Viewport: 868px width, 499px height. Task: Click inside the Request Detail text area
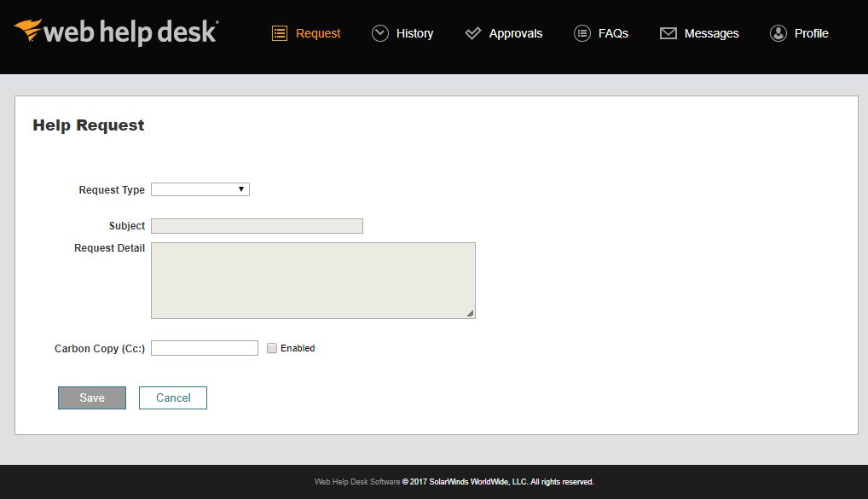(x=313, y=281)
